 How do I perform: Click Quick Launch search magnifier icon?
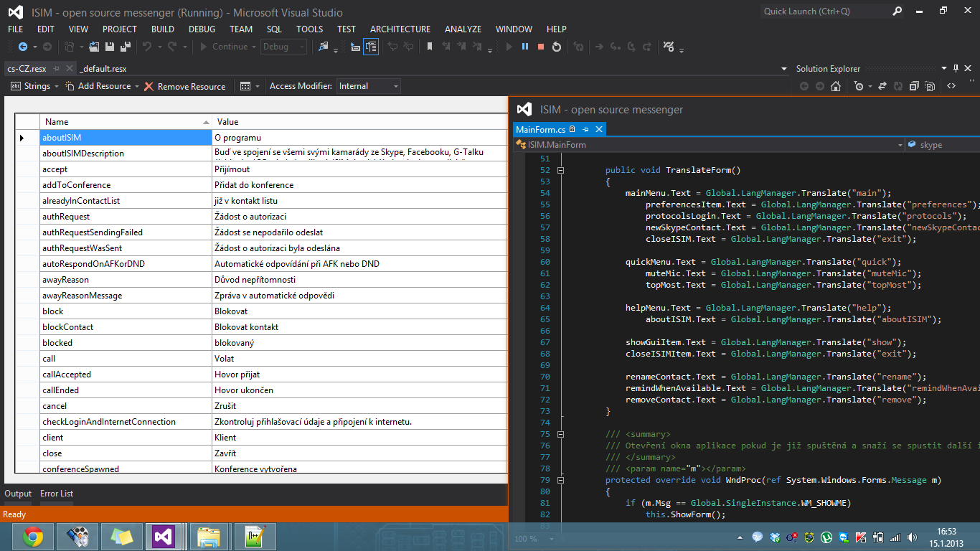pyautogui.click(x=897, y=11)
